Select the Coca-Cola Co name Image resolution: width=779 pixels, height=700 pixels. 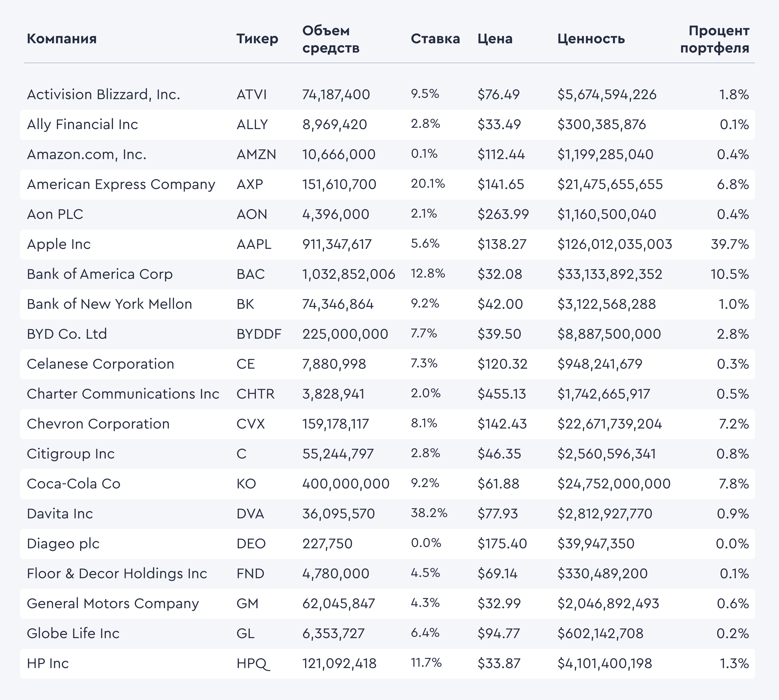point(73,484)
